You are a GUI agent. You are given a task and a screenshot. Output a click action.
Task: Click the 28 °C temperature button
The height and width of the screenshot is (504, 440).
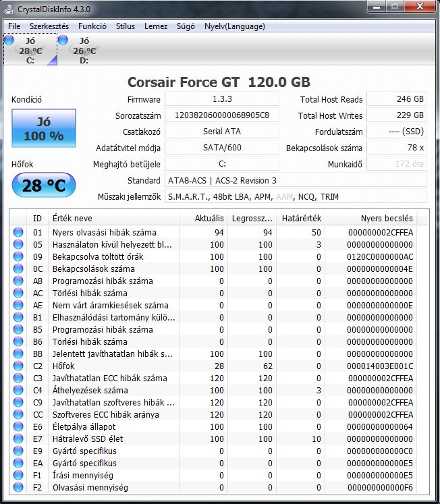pos(44,185)
